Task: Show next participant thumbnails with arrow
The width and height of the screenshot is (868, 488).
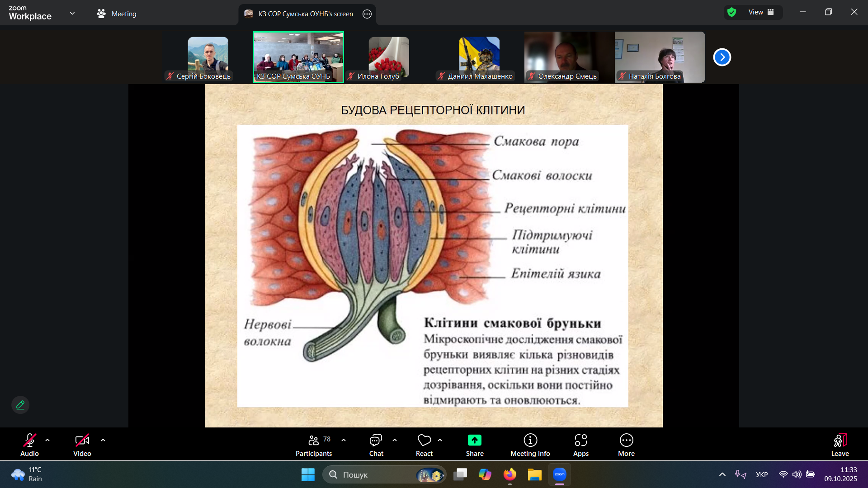Action: (x=722, y=57)
